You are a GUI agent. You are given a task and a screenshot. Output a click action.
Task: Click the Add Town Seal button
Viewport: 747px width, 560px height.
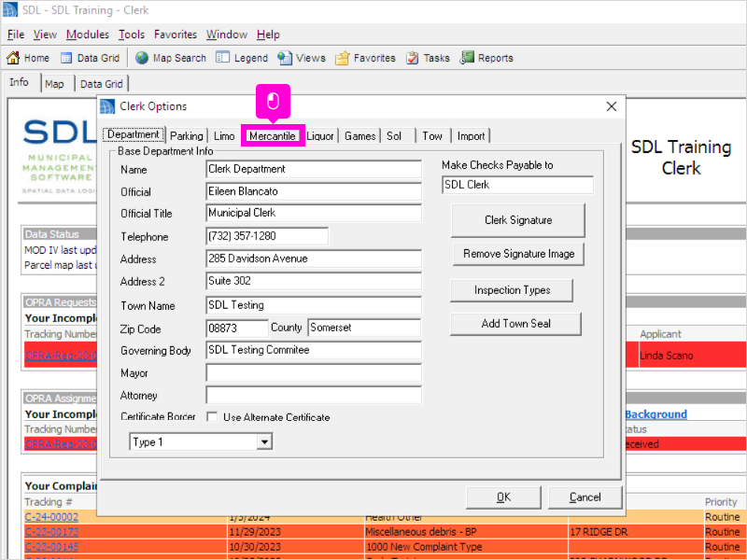(x=515, y=324)
